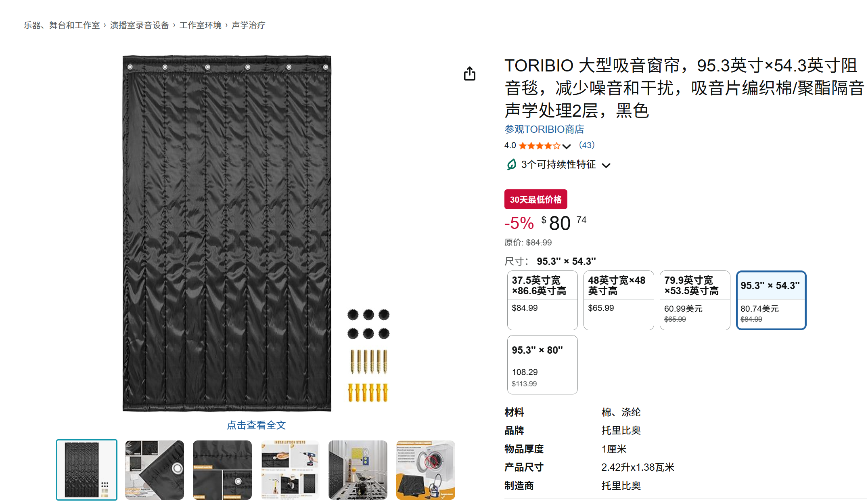Select the drum room scene thumbnail

click(358, 470)
